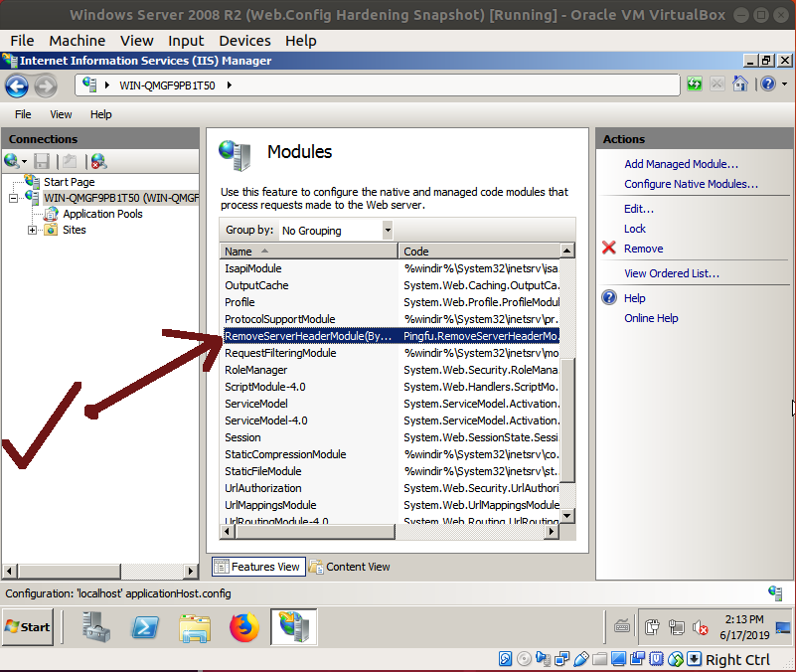Click the muted volume tray icon
Screen dimensions: 796x672
[701, 628]
